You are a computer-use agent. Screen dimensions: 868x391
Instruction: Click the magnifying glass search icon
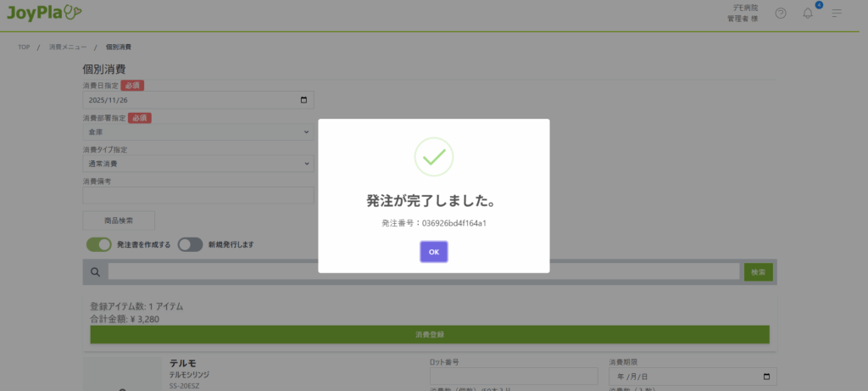pos(95,272)
